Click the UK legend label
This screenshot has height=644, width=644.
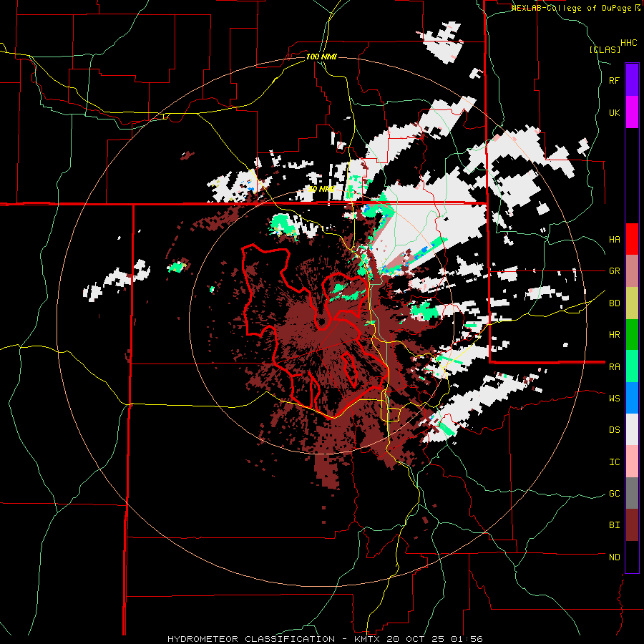pos(614,112)
